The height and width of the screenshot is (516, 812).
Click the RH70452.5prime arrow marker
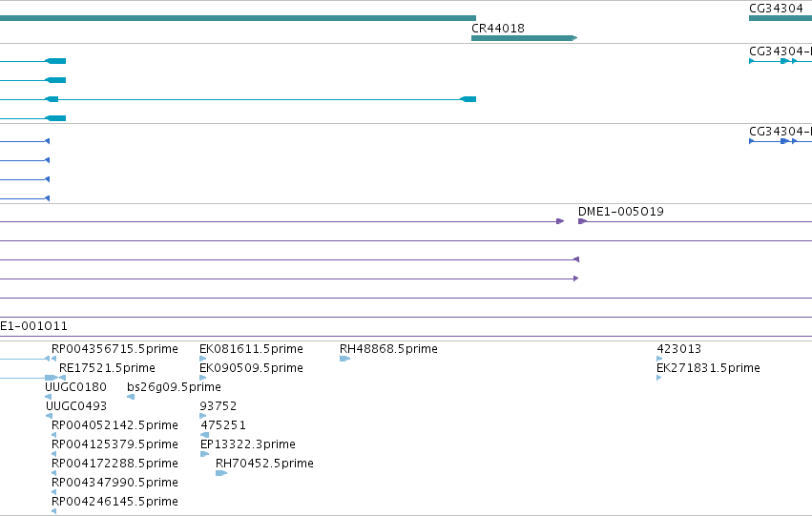point(221,473)
